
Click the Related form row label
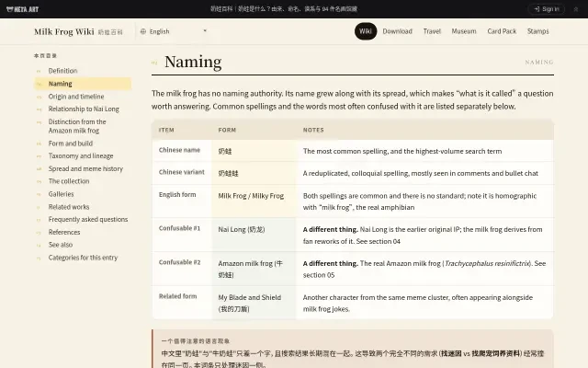(177, 296)
